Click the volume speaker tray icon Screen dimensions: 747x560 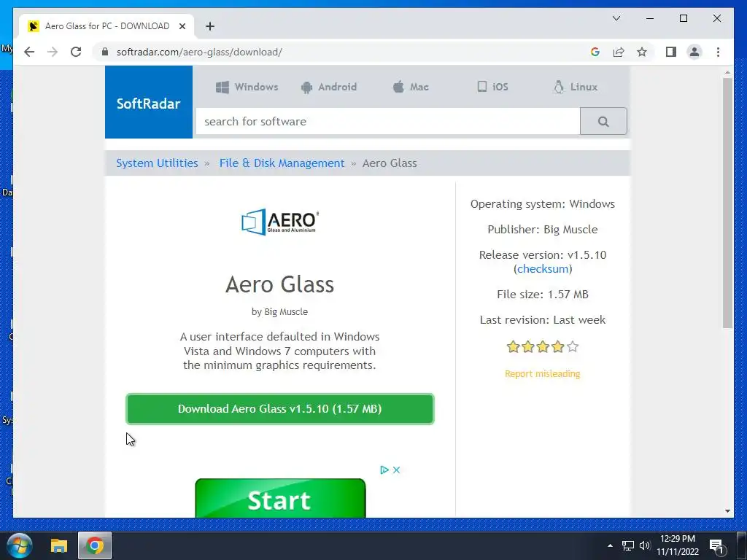645,545
